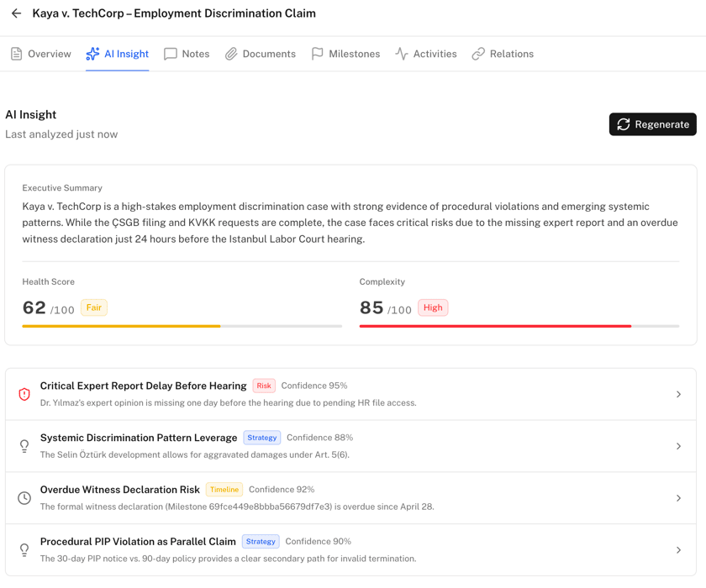Open Procedural PIP Violation as Parallel Claim
The image size is (706, 588).
(350, 549)
